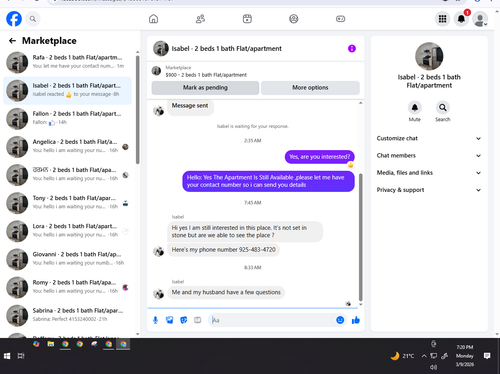Open Sabrina conversation in list
500x374 pixels.
(x=67, y=315)
